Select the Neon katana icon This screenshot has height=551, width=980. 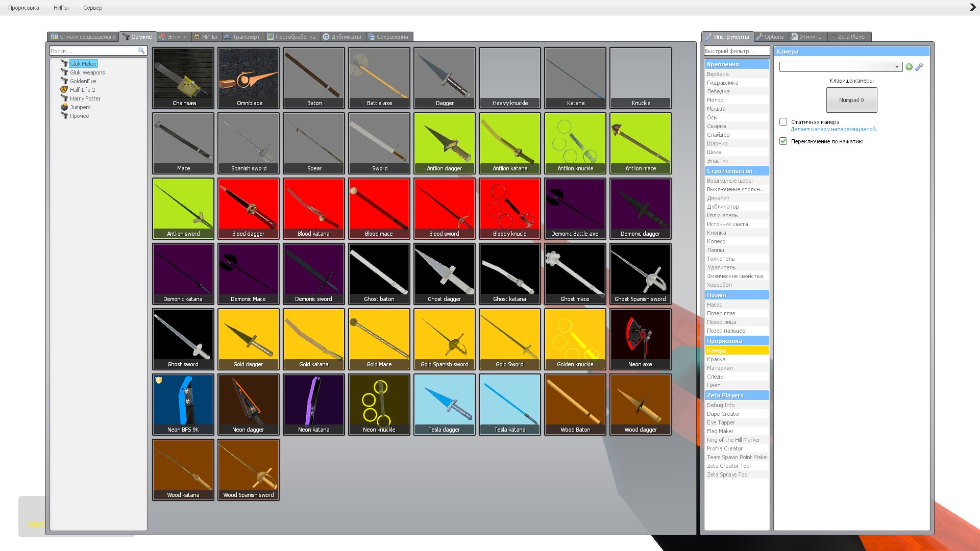(314, 405)
